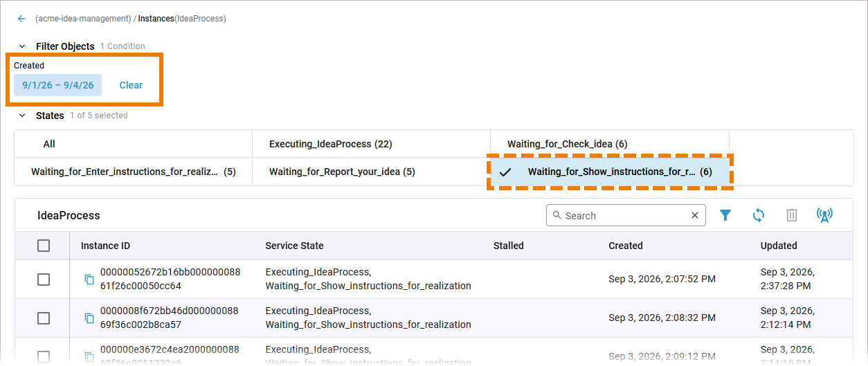Open the filter funnel icon in IdeaProcess toolbar

click(725, 215)
